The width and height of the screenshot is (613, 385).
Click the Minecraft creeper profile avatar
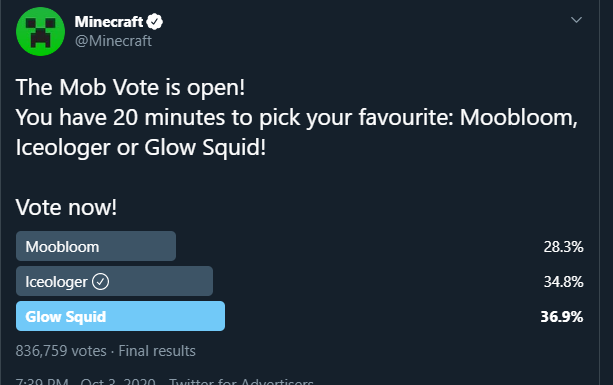point(40,31)
